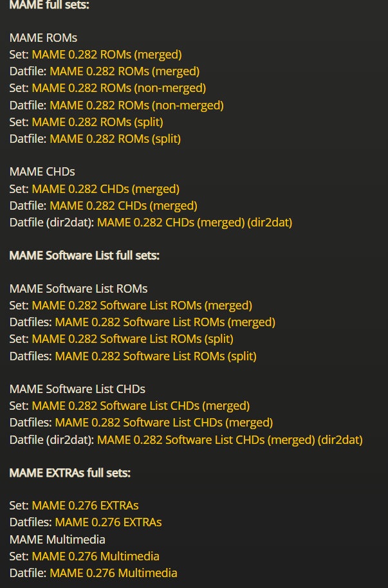Select the MAME 0.282 ROMs (split) set link
This screenshot has width=388, height=588.
coord(97,122)
